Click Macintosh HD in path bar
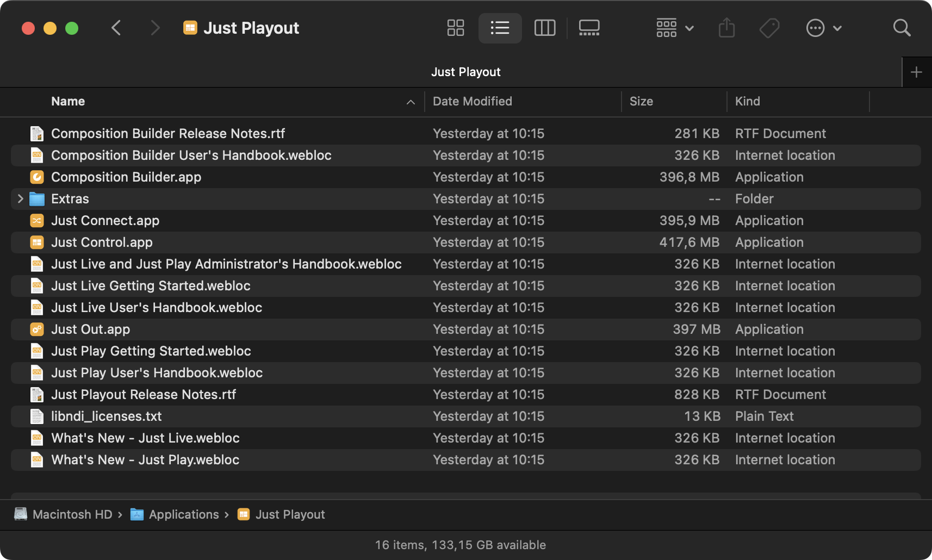932x560 pixels. pos(63,514)
